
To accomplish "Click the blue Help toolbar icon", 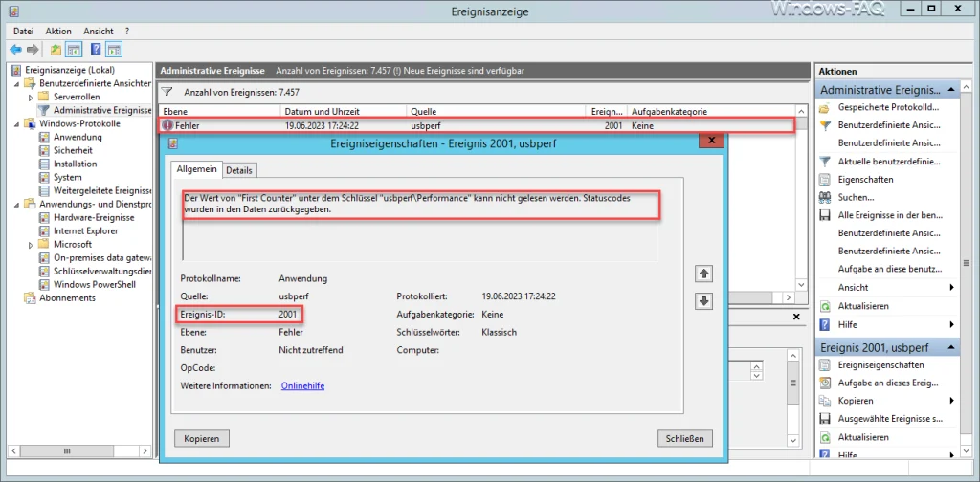I will (x=97, y=50).
